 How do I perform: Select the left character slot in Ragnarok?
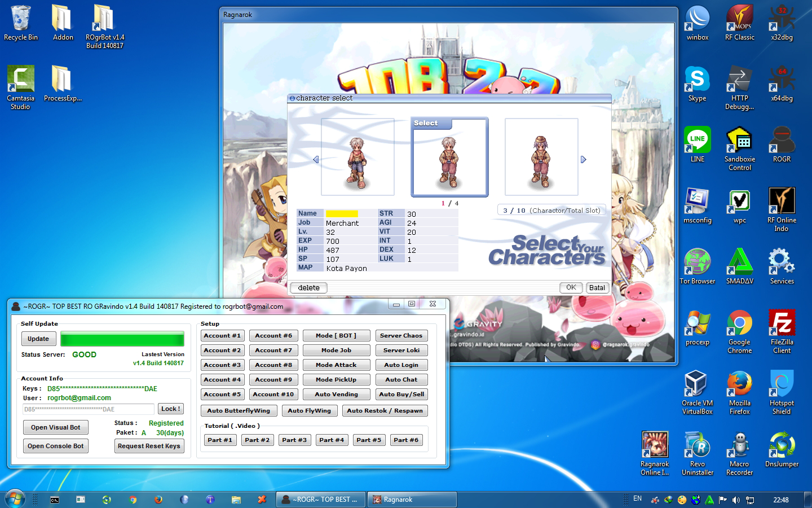coord(358,157)
